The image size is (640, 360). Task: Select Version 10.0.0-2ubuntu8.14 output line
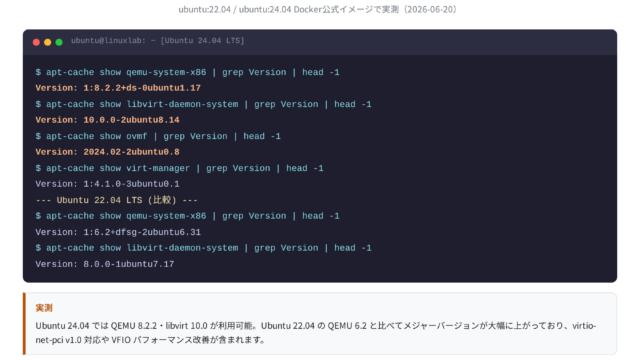(107, 120)
